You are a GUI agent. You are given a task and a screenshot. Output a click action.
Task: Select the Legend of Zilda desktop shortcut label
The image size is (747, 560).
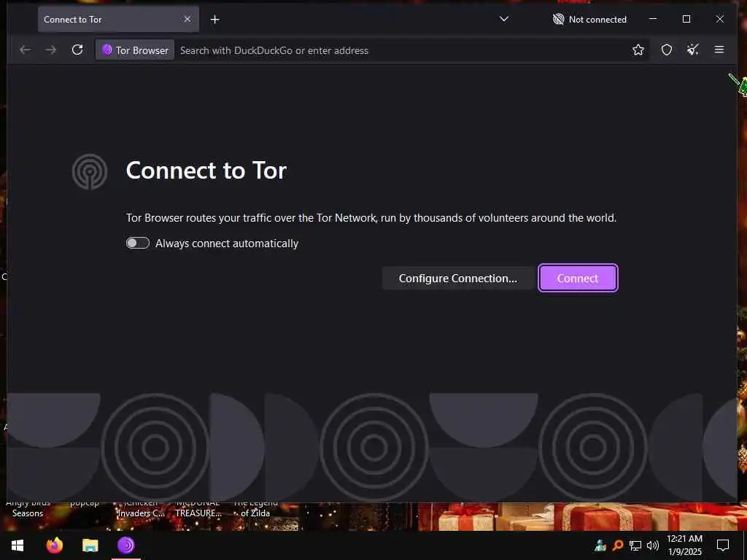click(255, 508)
